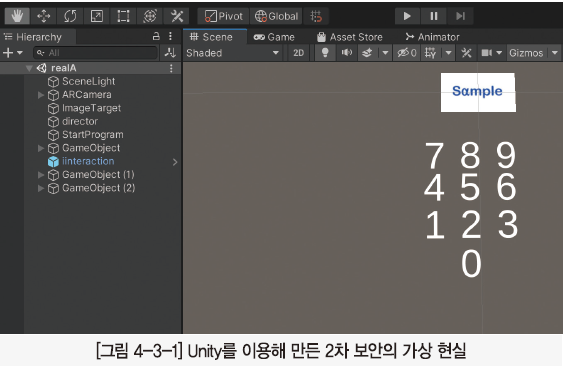
Task: Toggle the Gizmos button
Action: click(526, 53)
